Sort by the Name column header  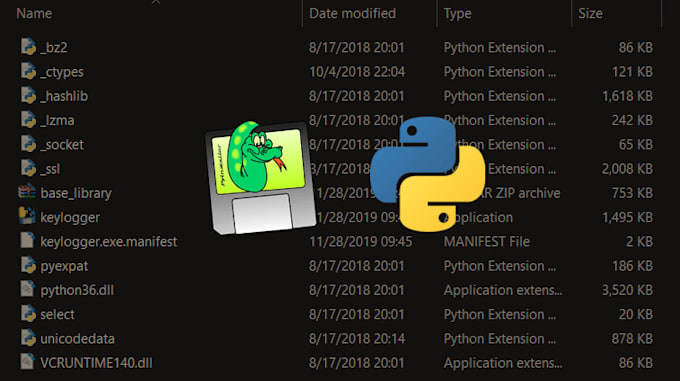[34, 13]
